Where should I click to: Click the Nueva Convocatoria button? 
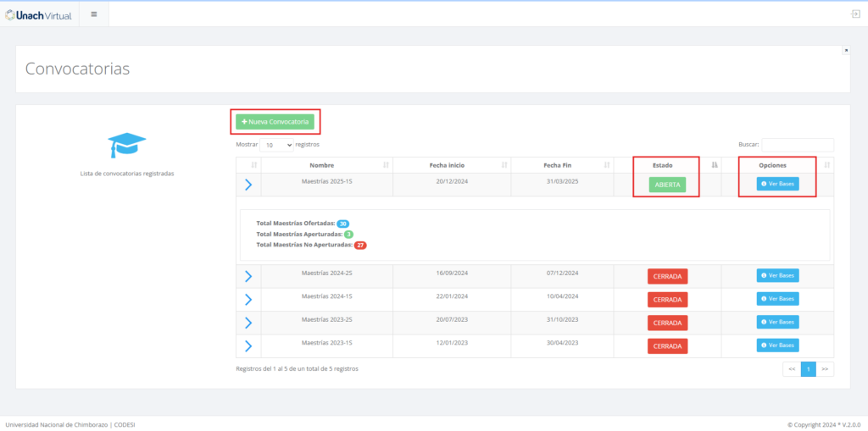click(275, 122)
